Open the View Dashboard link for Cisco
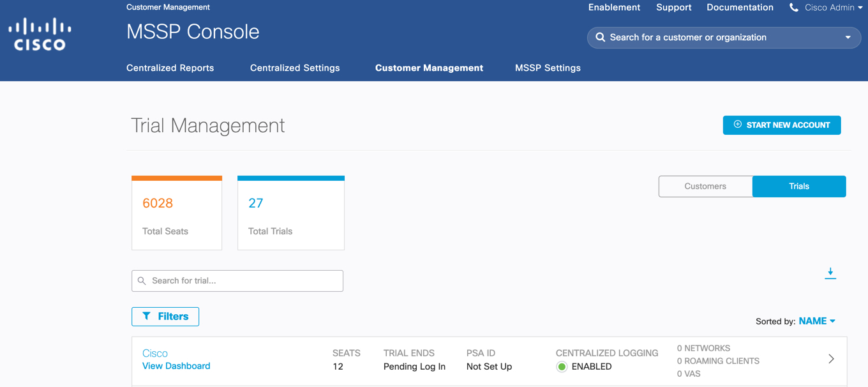Image resolution: width=868 pixels, height=387 pixels. pyautogui.click(x=176, y=366)
